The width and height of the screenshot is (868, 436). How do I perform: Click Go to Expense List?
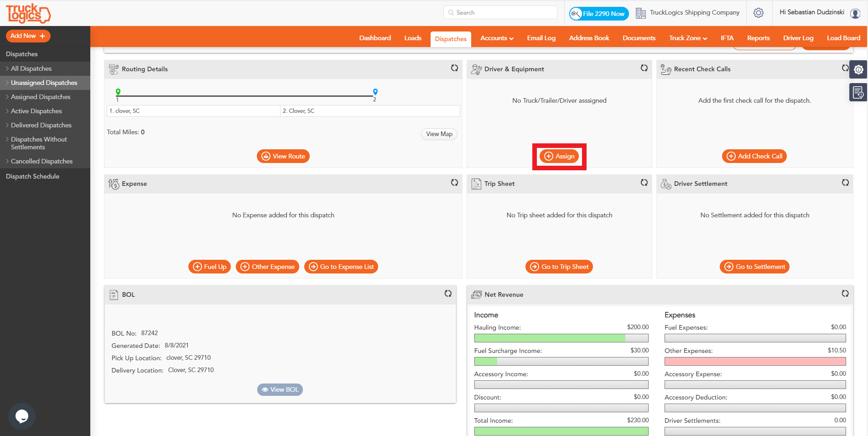point(341,267)
